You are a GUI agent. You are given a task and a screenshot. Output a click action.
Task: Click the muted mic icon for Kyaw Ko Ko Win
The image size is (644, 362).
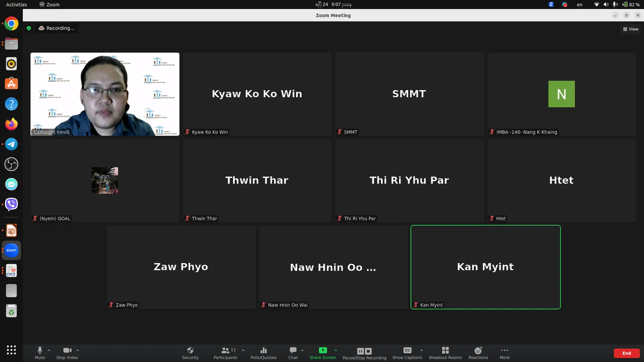click(x=187, y=132)
